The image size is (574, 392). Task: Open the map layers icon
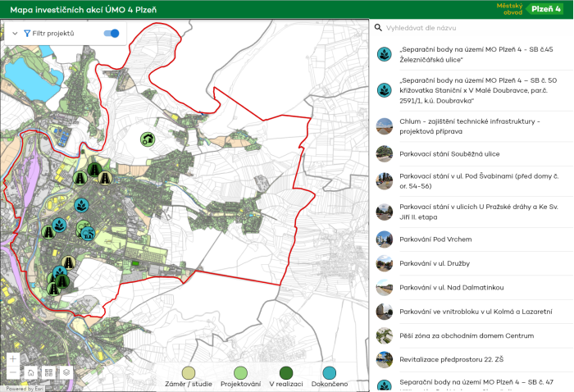(x=66, y=371)
